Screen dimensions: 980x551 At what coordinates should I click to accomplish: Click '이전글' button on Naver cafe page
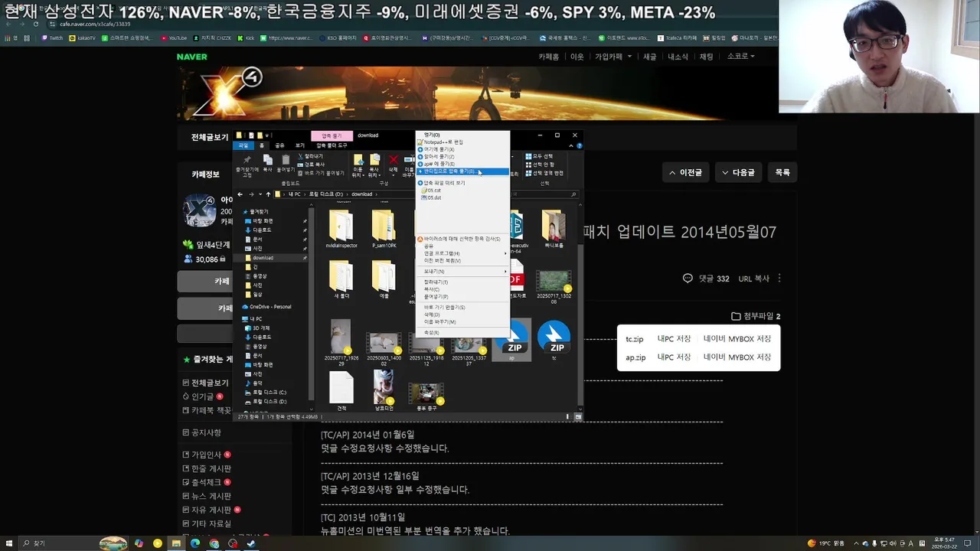[x=686, y=173]
